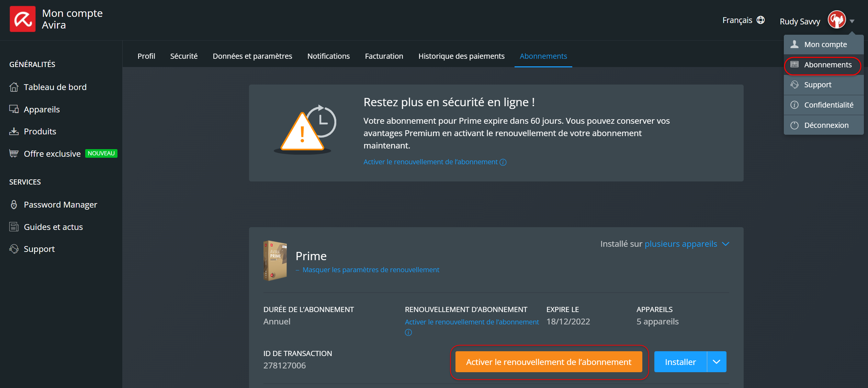Click info icon beside banner renewal link

pyautogui.click(x=503, y=162)
